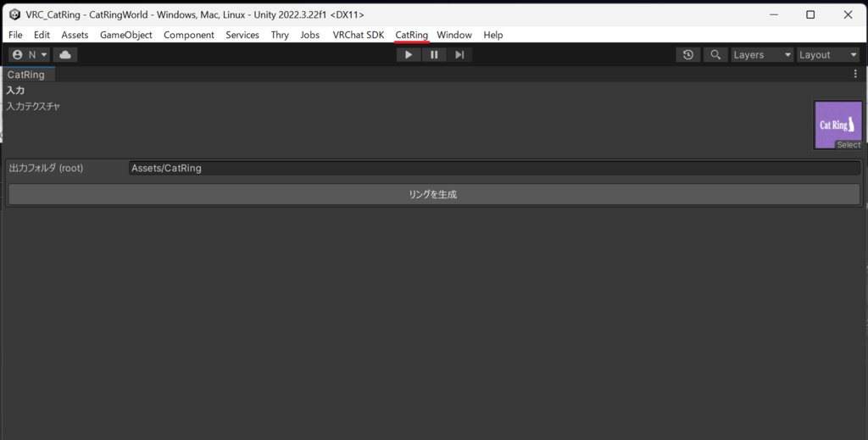Maximize the Unity window
Image resolution: width=868 pixels, height=440 pixels.
(x=810, y=15)
